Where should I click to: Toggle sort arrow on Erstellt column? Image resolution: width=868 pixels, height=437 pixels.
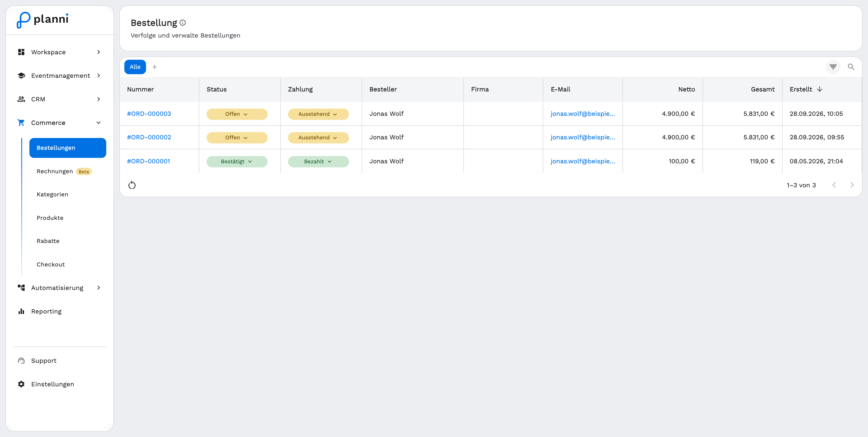[820, 89]
